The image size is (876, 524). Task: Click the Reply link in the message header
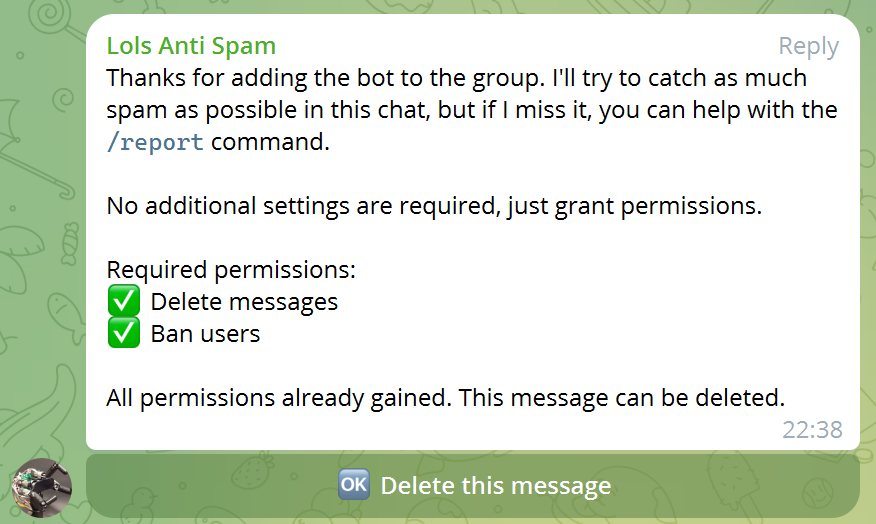click(808, 46)
